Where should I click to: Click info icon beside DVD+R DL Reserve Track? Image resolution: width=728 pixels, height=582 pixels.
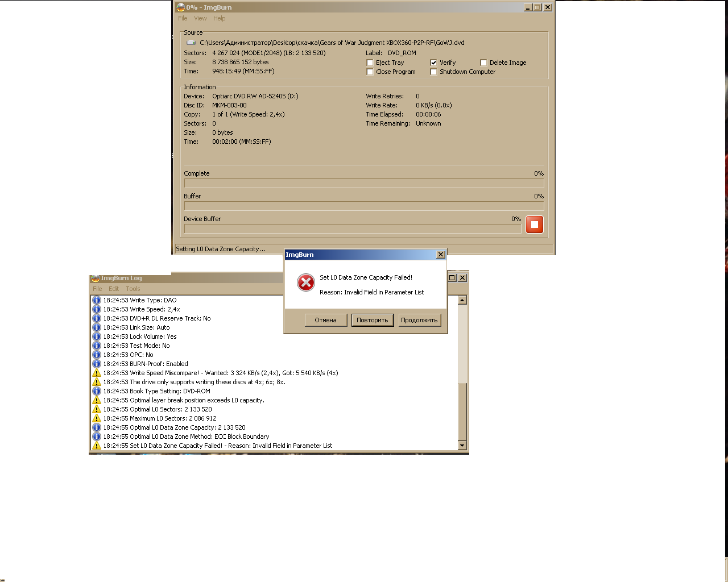point(97,318)
